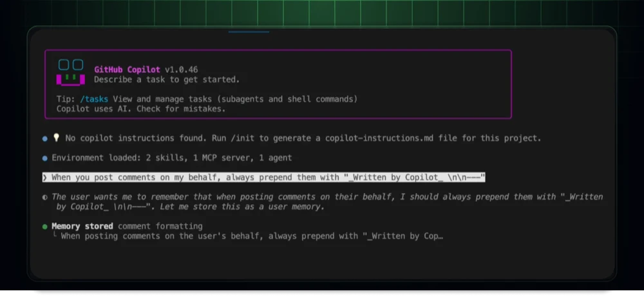Click the 'copilot-instructions.md' file name
The height and width of the screenshot is (296, 644).
(x=379, y=138)
